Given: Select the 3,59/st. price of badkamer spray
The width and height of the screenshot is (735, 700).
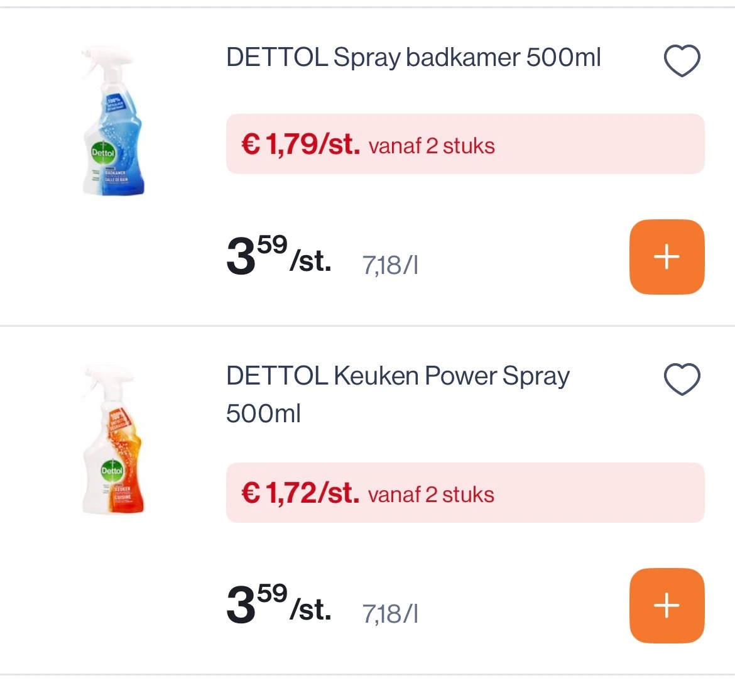Looking at the screenshot, I should 278,256.
